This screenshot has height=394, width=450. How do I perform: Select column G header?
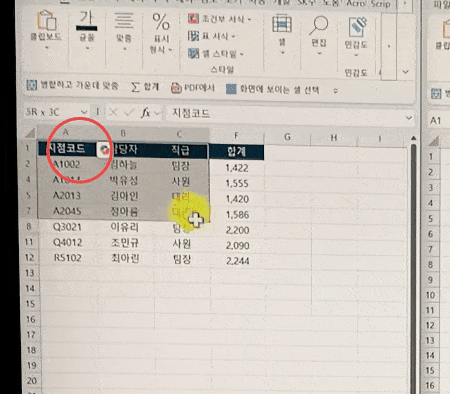coord(287,137)
